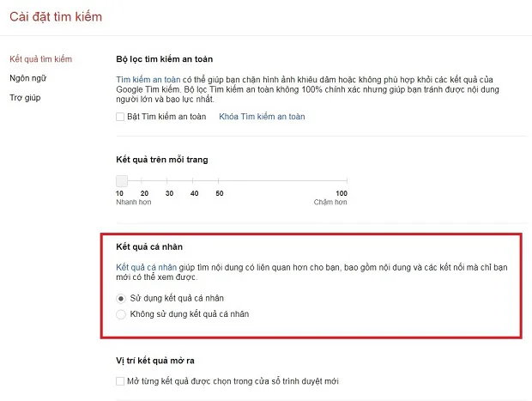Set results per page to 50
The width and height of the screenshot is (532, 401).
click(218, 181)
